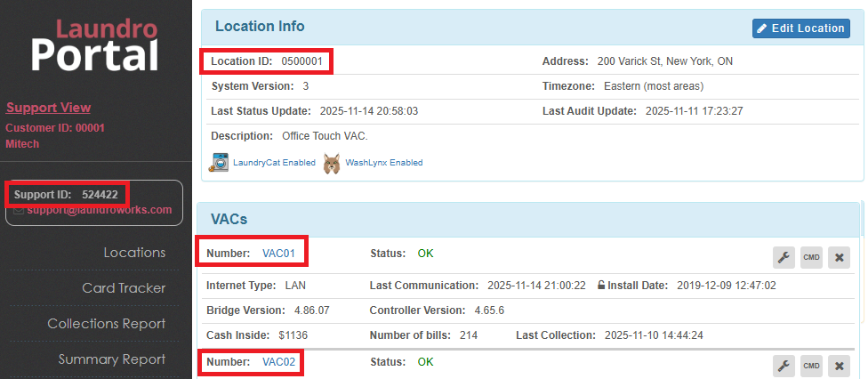The image size is (868, 379).
Task: Click the wrench icon for VAC01
Action: coord(784,258)
